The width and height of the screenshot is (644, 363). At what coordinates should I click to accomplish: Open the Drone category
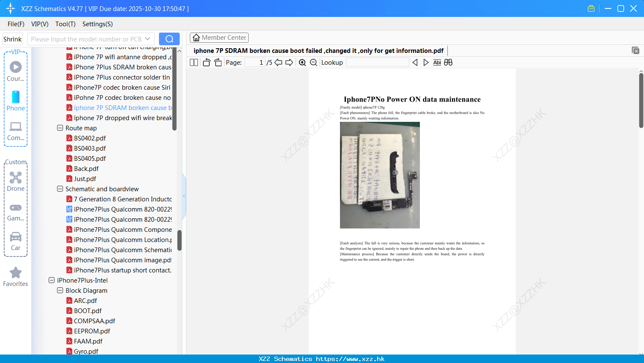pyautogui.click(x=16, y=181)
